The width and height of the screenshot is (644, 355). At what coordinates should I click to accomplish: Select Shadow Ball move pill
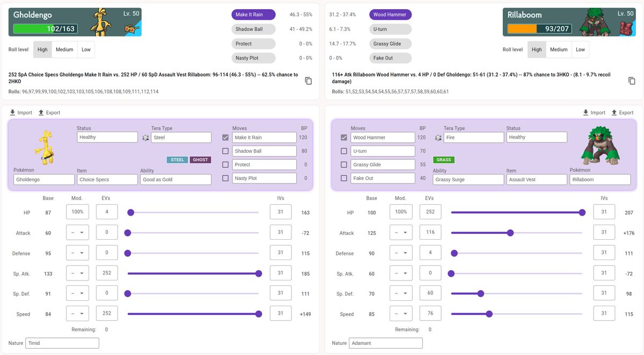click(253, 29)
